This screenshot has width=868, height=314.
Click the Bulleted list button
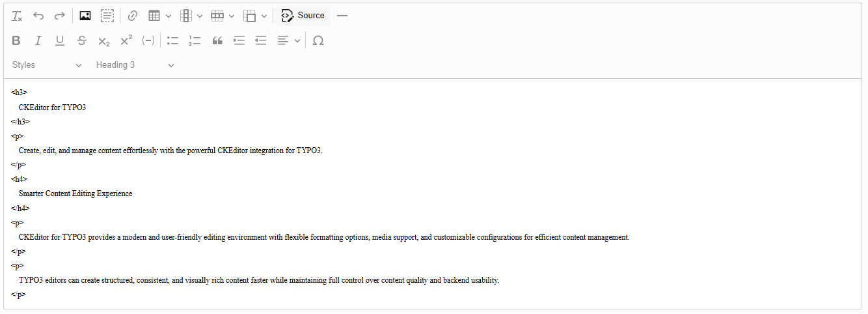tap(172, 40)
